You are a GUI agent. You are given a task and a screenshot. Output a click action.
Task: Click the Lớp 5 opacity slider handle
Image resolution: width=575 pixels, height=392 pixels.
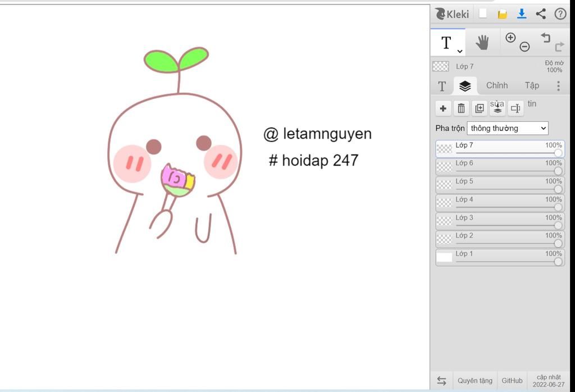click(x=558, y=189)
